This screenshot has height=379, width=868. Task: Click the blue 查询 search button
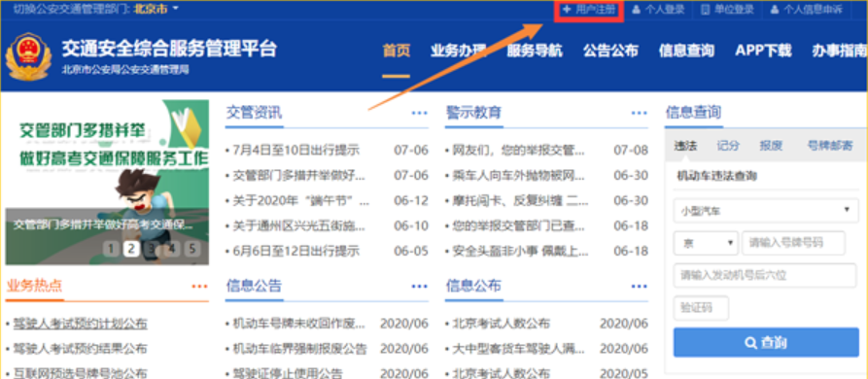(766, 342)
